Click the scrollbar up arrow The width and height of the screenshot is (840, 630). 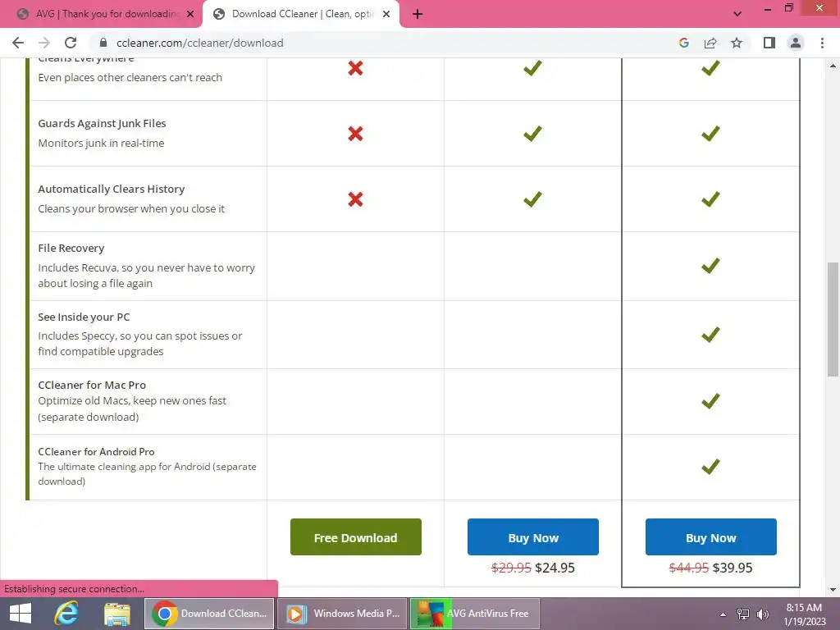pyautogui.click(x=833, y=66)
